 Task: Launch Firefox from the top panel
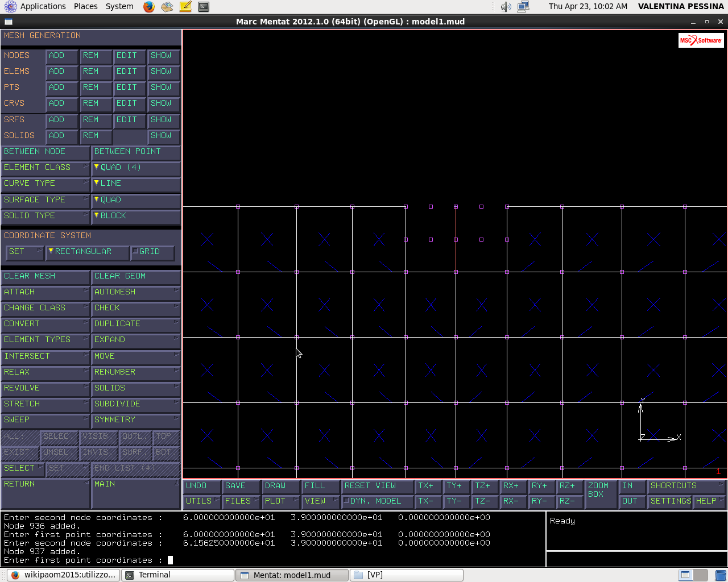pyautogui.click(x=148, y=7)
